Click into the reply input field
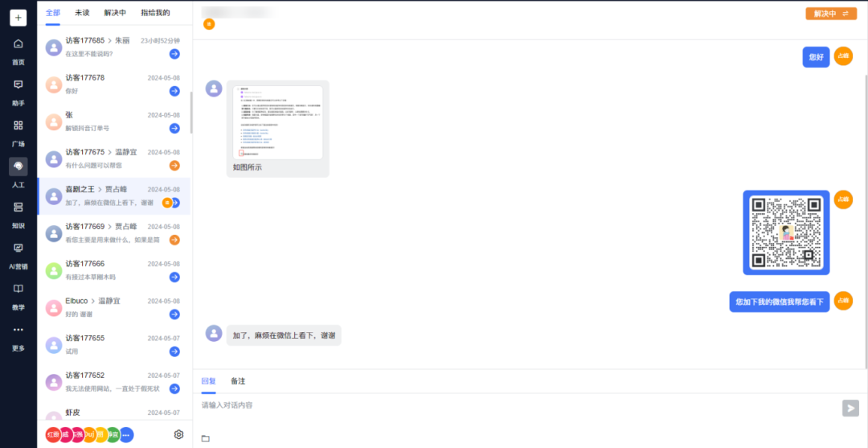 [x=519, y=406]
